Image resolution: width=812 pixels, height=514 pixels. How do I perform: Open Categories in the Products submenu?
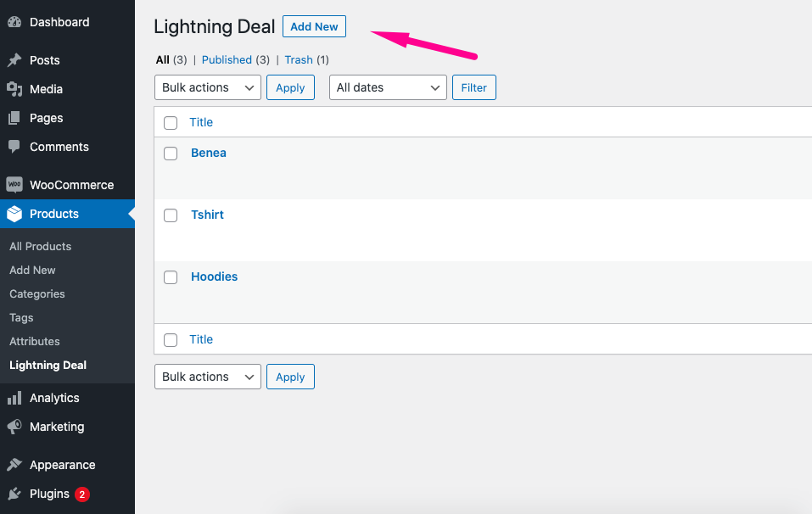point(37,293)
